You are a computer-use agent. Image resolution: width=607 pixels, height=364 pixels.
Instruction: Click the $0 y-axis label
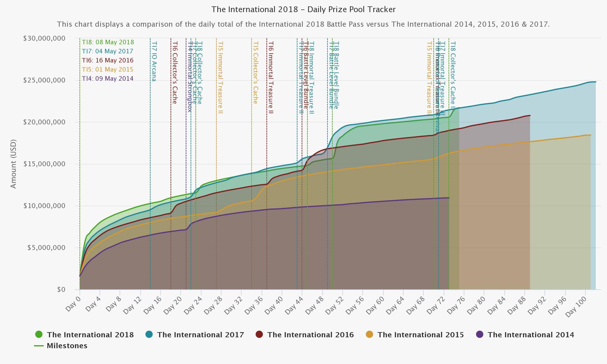[x=61, y=290]
